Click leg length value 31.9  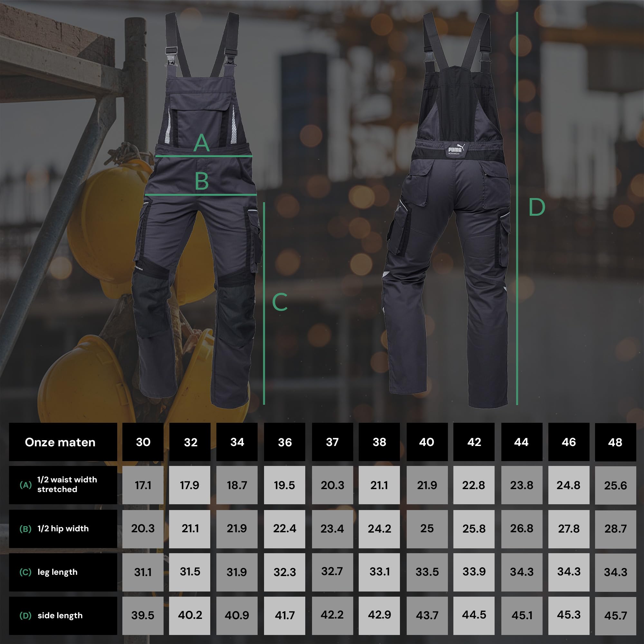(237, 572)
